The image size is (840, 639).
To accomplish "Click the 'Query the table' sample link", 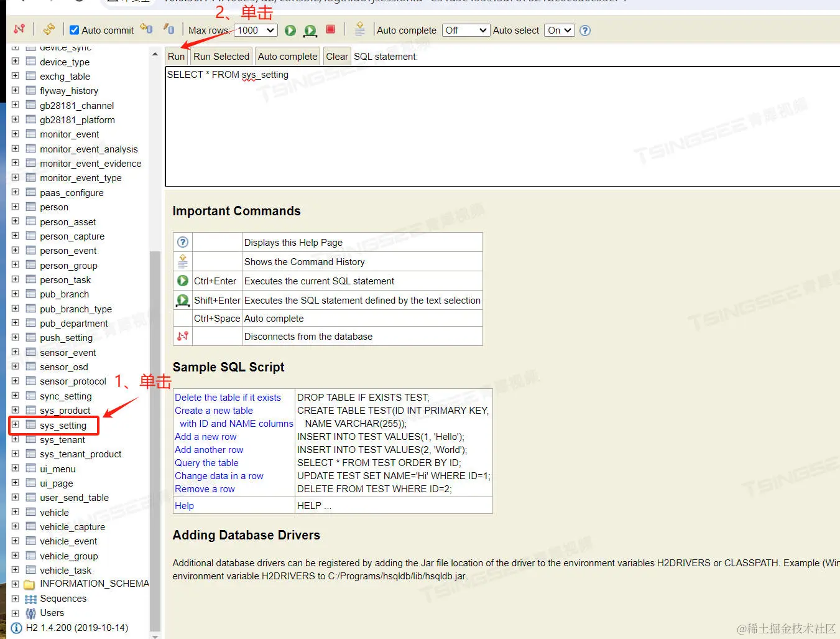I will [206, 463].
